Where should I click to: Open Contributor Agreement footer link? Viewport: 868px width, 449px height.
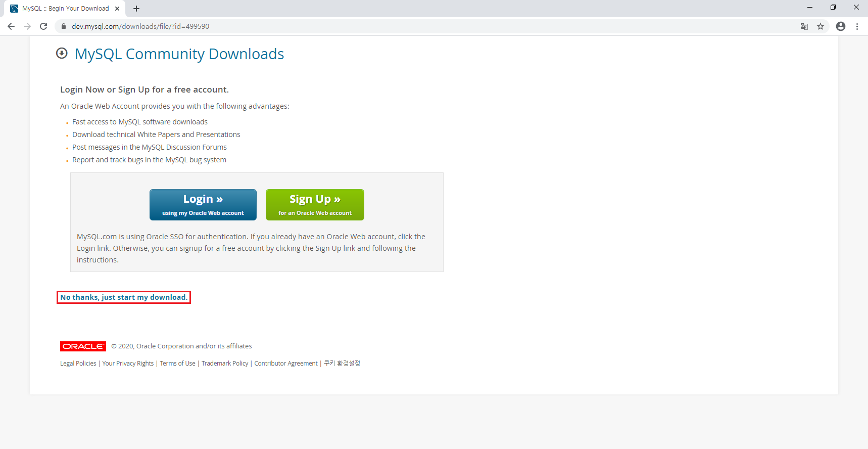[x=286, y=364]
